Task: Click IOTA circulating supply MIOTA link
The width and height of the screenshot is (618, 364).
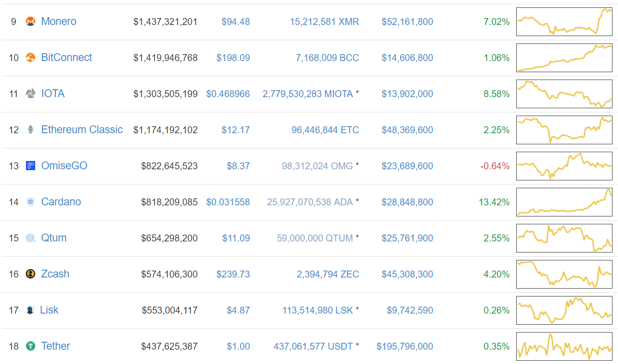Action: 308,94
